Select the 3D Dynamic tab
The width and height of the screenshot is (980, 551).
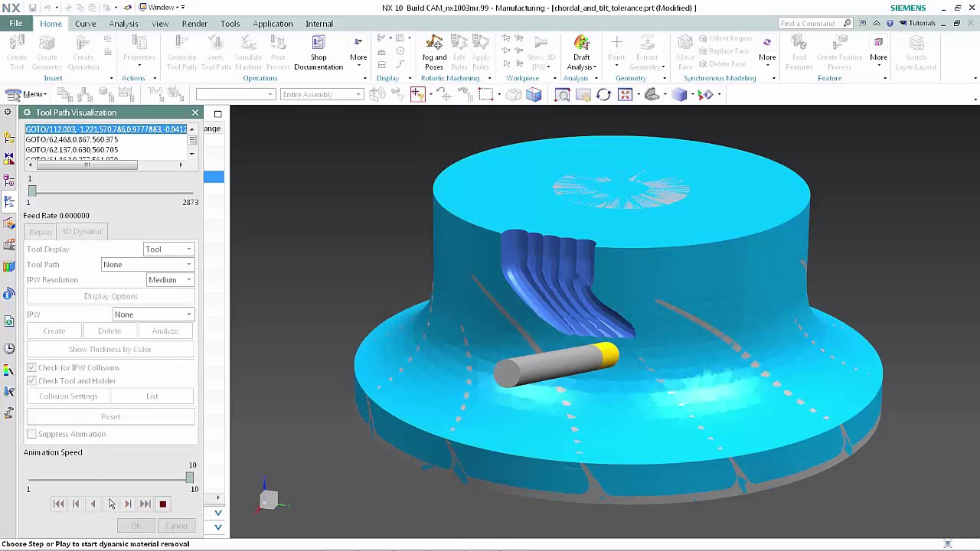(83, 232)
